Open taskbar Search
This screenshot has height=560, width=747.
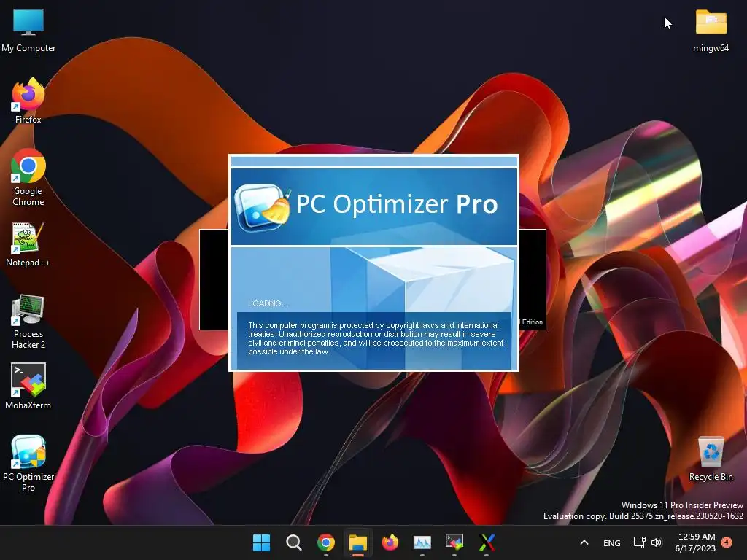point(293,542)
